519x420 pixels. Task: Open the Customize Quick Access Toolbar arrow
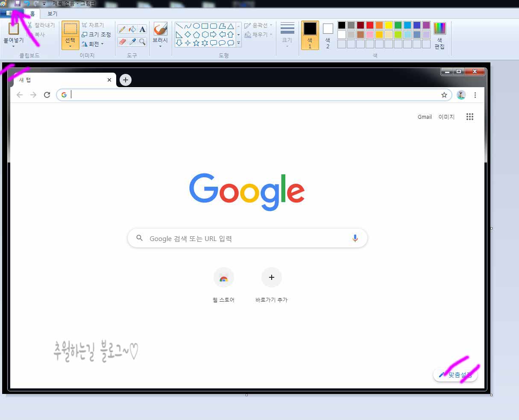click(44, 3)
